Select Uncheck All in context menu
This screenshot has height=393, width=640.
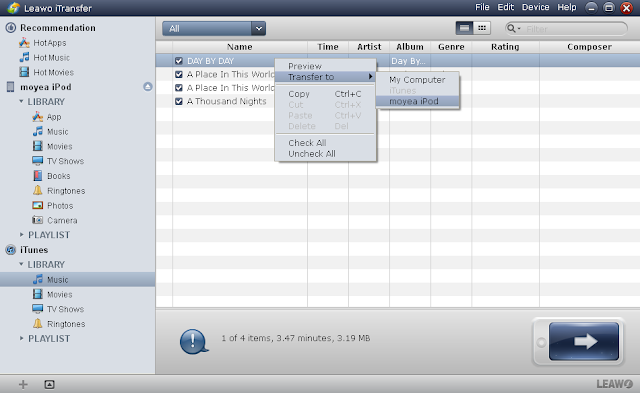(x=325, y=154)
